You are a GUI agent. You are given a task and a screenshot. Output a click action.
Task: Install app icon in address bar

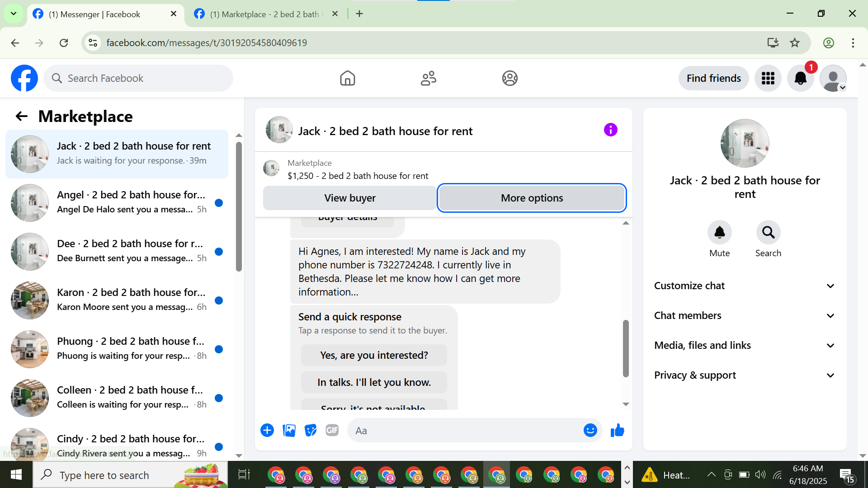click(773, 42)
